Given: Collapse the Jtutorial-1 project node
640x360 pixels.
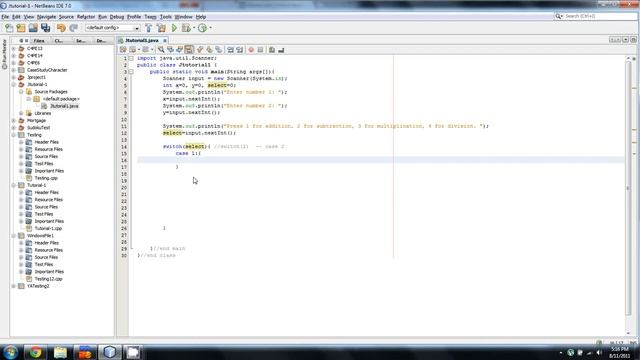Looking at the screenshot, I should point(13,84).
